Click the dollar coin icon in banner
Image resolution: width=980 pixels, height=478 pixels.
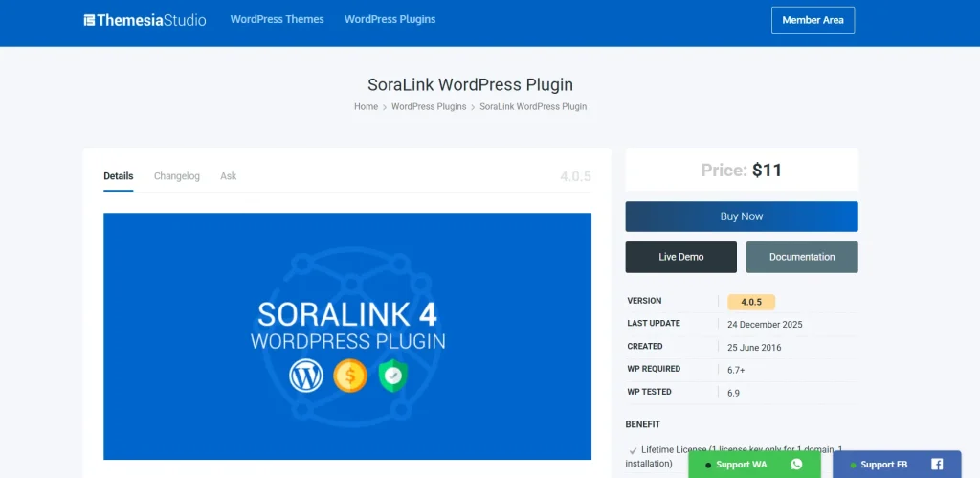pos(350,376)
